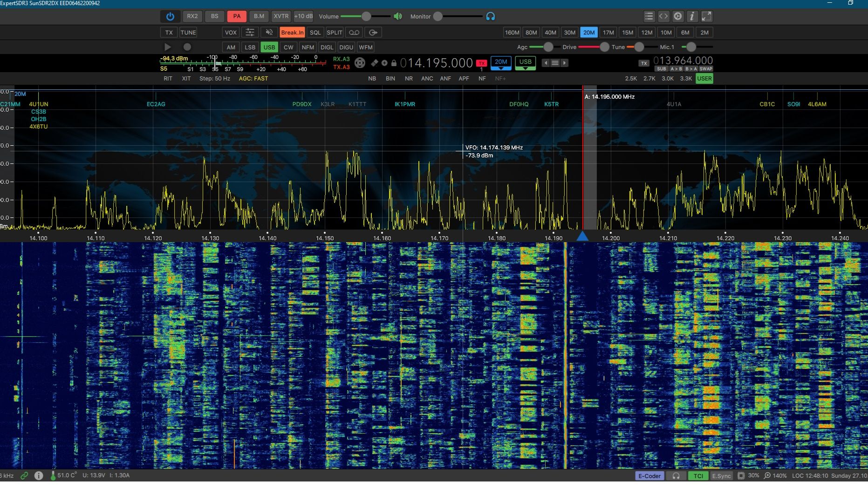
Task: Open the 20M band dropdown beside the frequency
Action: click(501, 63)
